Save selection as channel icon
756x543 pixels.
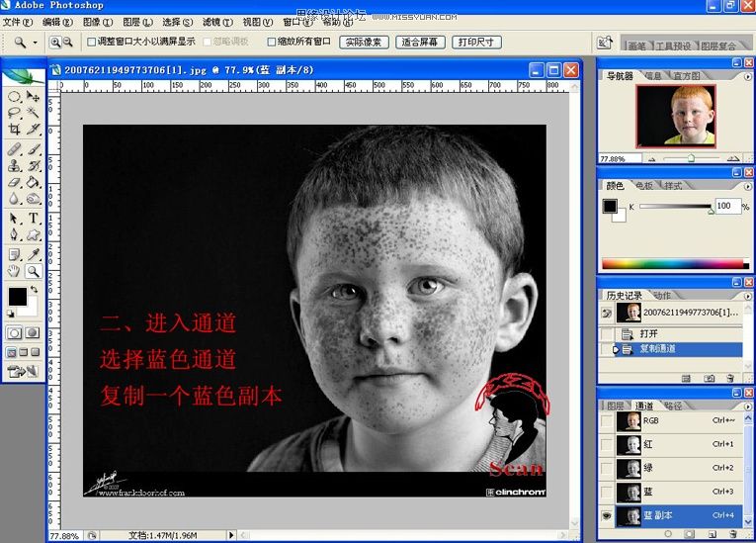point(690,534)
